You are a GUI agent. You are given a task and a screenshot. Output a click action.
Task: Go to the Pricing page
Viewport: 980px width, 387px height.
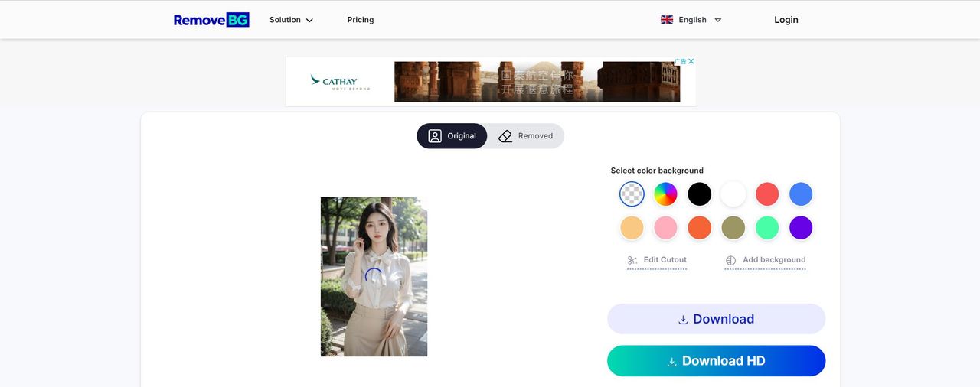coord(360,20)
